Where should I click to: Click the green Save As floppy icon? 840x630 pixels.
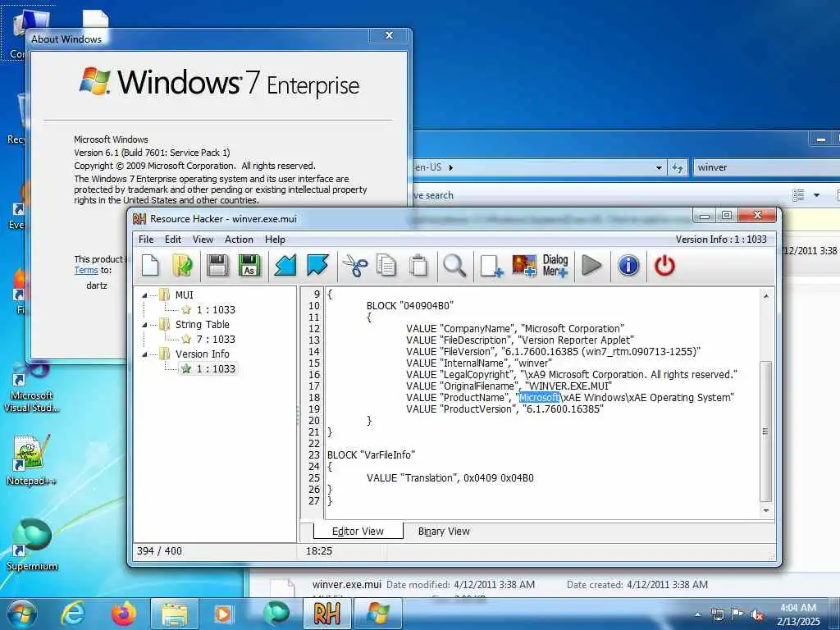tap(249, 265)
